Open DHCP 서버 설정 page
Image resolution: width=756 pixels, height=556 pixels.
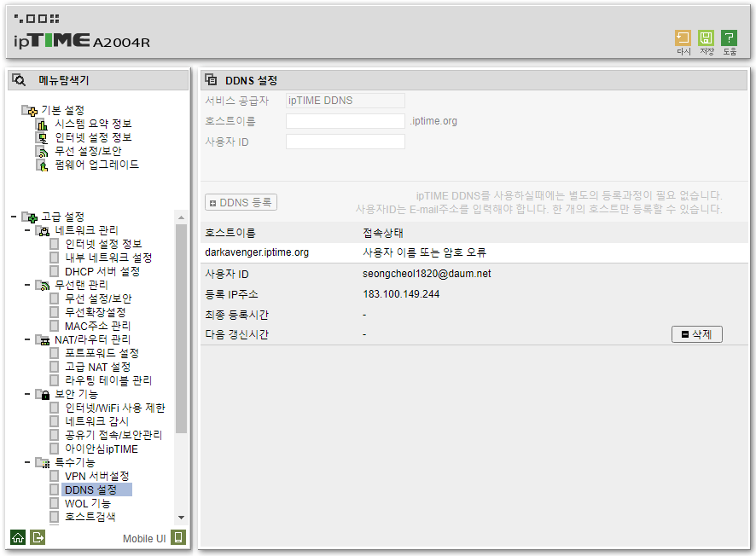click(102, 271)
